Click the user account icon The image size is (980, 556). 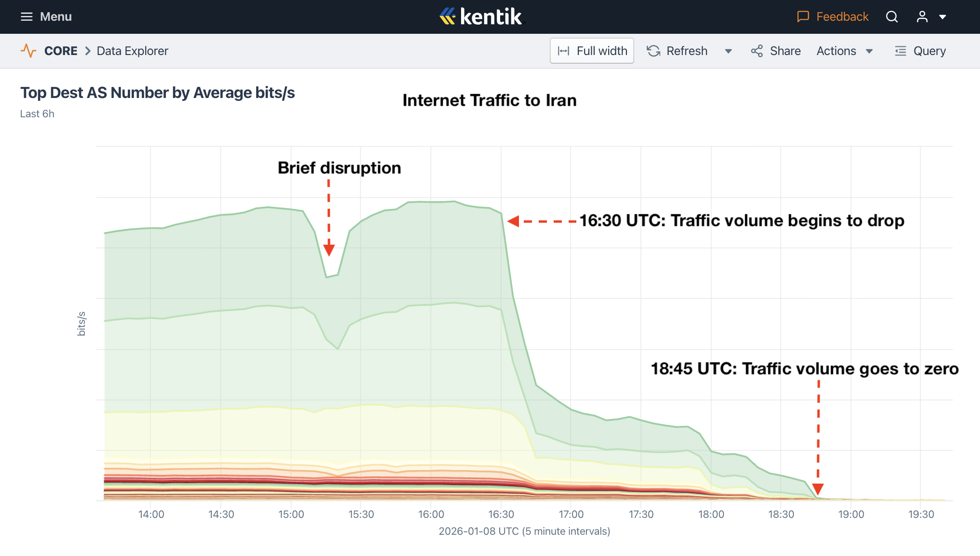click(x=922, y=16)
